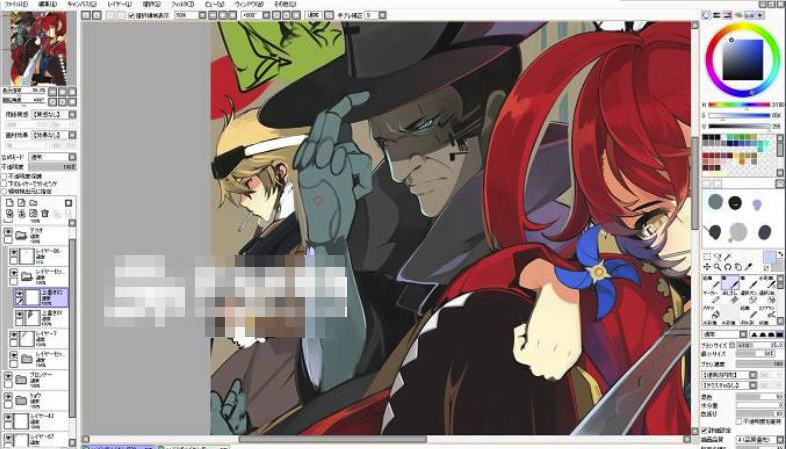Select the レイヤー67 layer row
This screenshot has width=786, height=449.
tap(35, 441)
